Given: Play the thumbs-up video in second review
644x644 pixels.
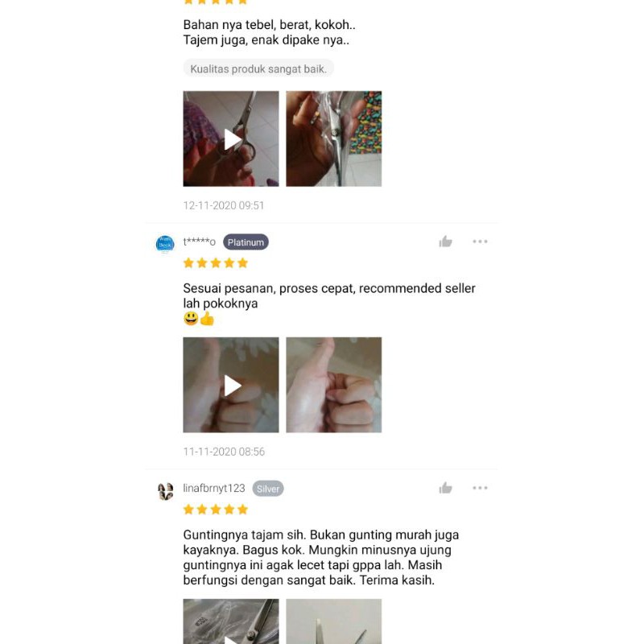Looking at the screenshot, I should [231, 385].
